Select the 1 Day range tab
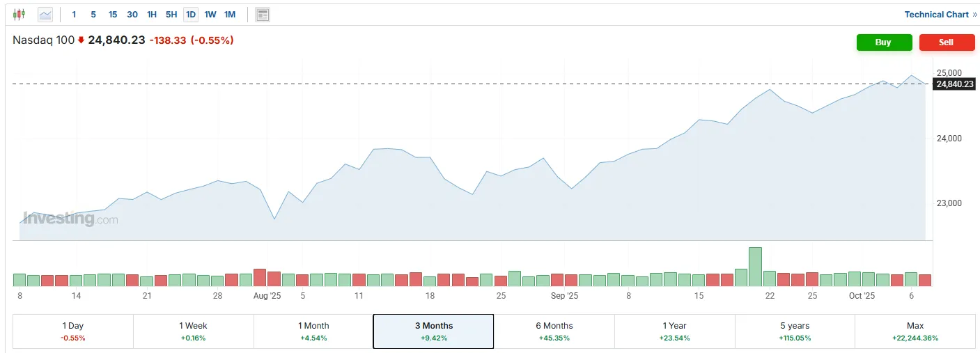 click(x=73, y=331)
